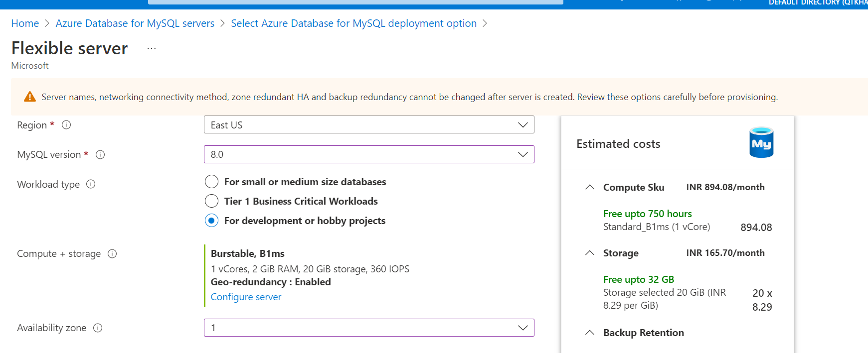Open Select Azure Database for MySQL deployment option breadcrumb
The image size is (868, 353).
(x=354, y=23)
